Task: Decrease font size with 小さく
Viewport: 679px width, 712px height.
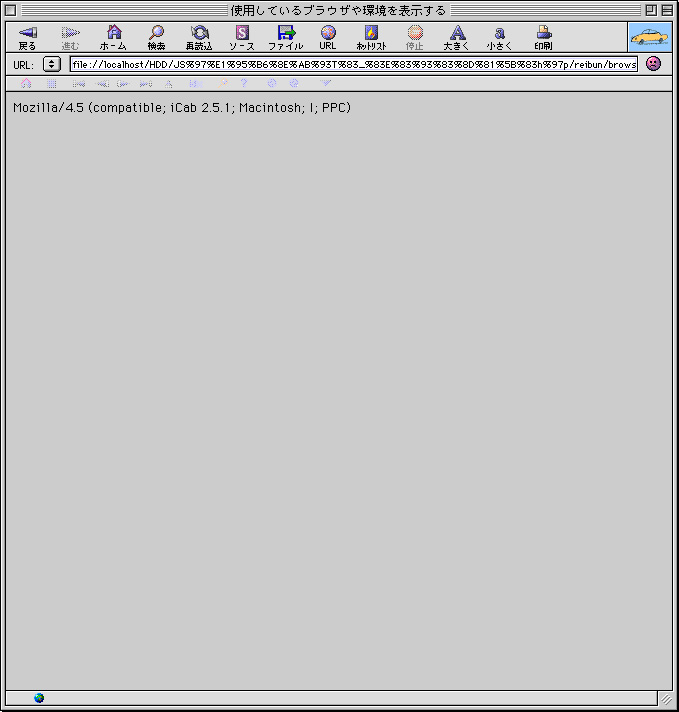Action: pos(500,37)
